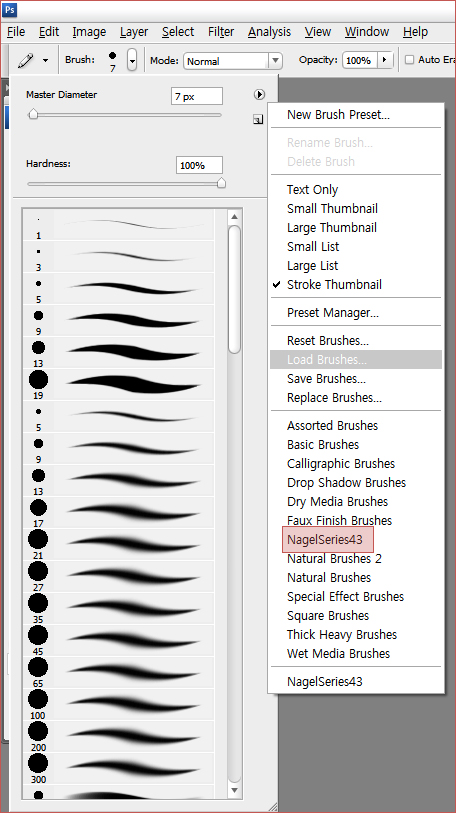The height and width of the screenshot is (813, 456).
Task: Open the Image menu
Action: point(89,32)
